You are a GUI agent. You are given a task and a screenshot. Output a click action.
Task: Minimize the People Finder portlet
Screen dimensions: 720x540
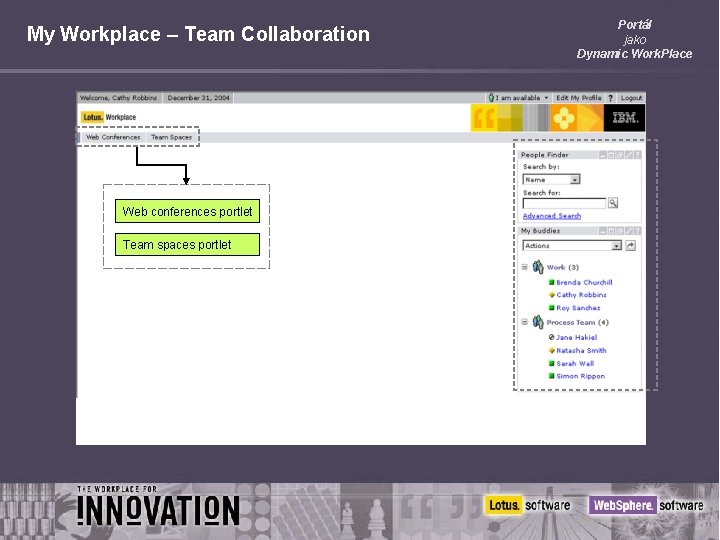pyautogui.click(x=603, y=155)
